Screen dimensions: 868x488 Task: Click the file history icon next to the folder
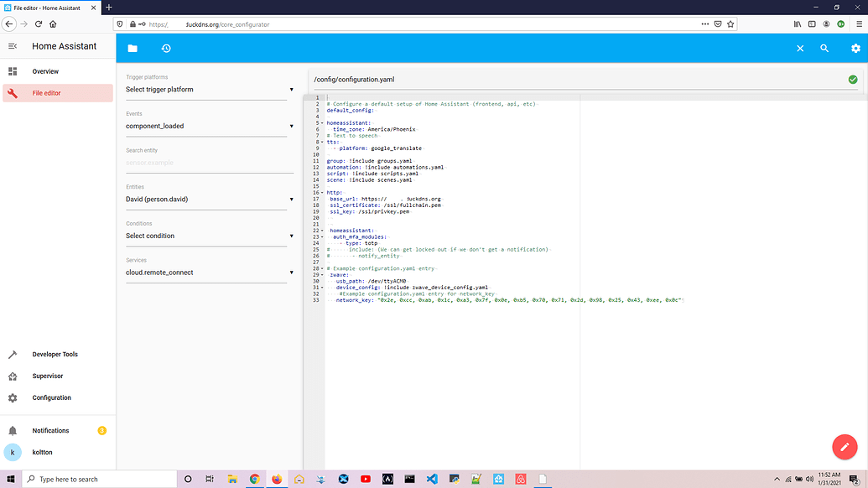pos(165,48)
